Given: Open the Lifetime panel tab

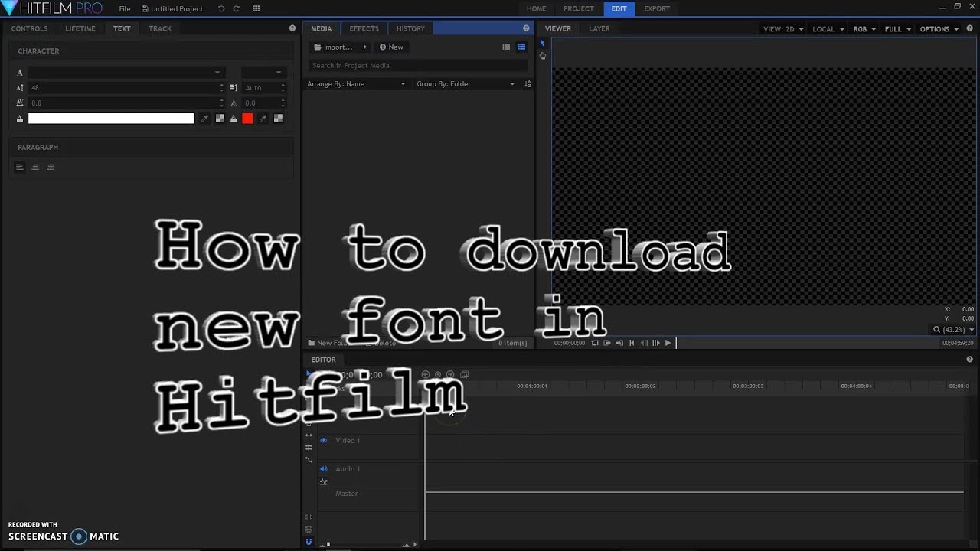Looking at the screenshot, I should 80,28.
